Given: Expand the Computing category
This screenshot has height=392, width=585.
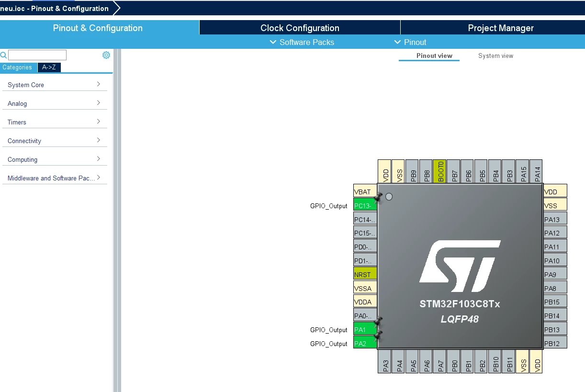Looking at the screenshot, I should click(54, 159).
